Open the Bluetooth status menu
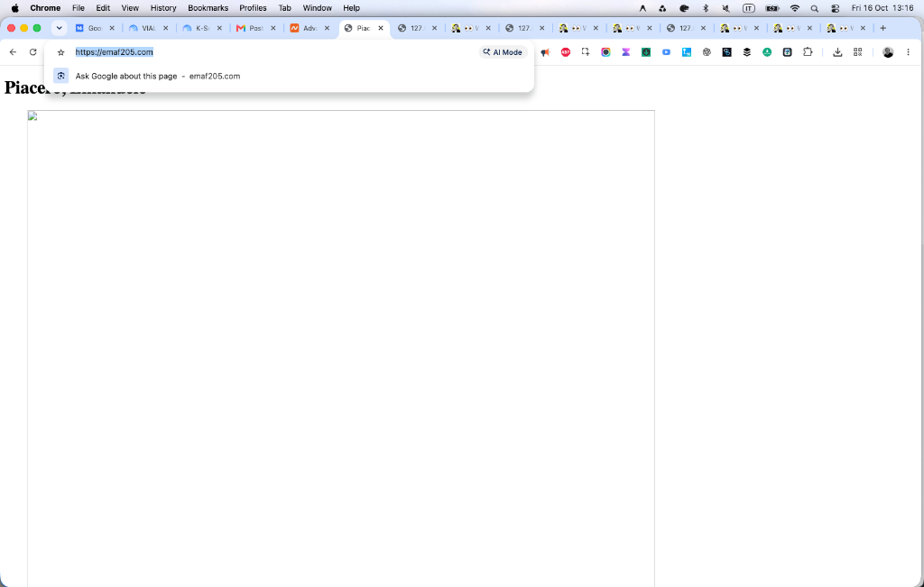 706,8
